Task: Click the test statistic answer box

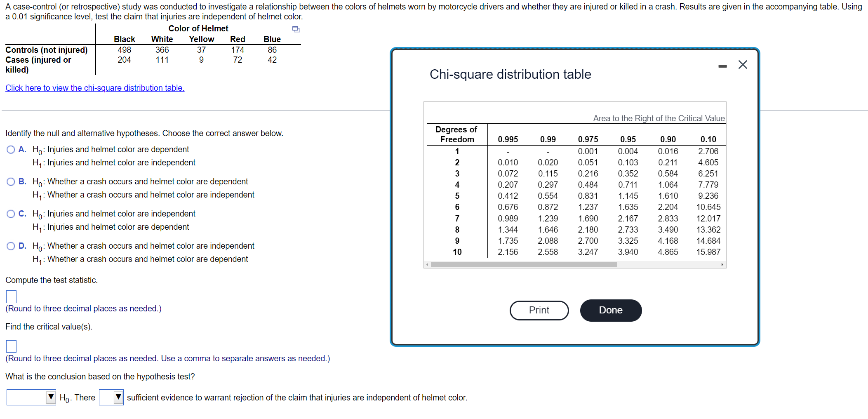Action: (x=11, y=296)
